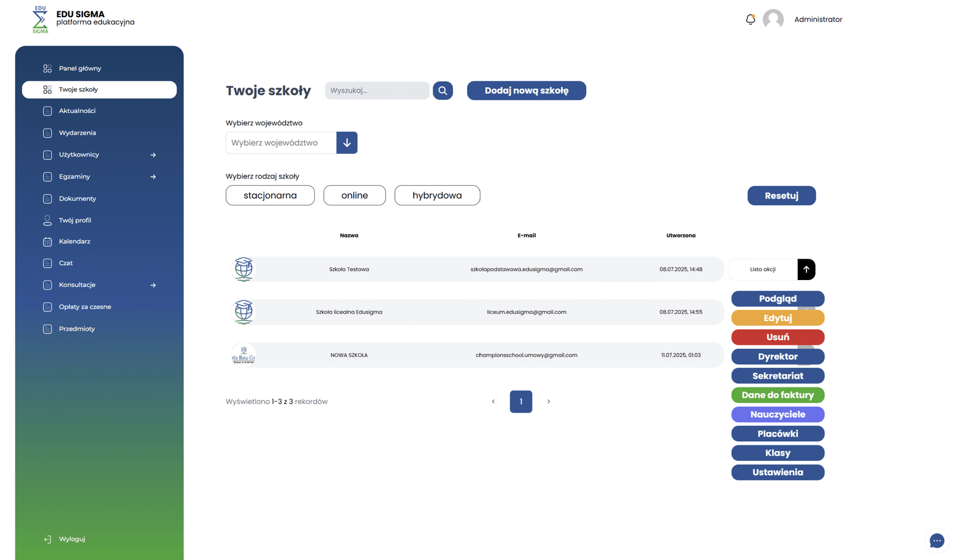This screenshot has width=956, height=560.
Task: Enable the hybrydowa school type filter
Action: click(437, 196)
